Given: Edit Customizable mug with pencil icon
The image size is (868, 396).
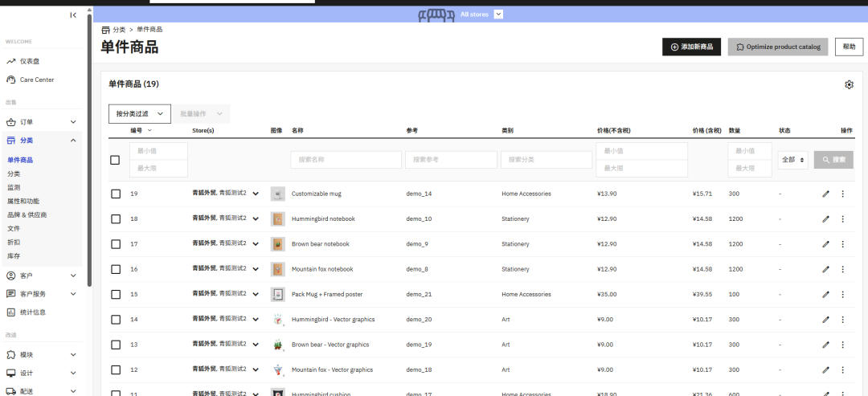Looking at the screenshot, I should click(825, 194).
